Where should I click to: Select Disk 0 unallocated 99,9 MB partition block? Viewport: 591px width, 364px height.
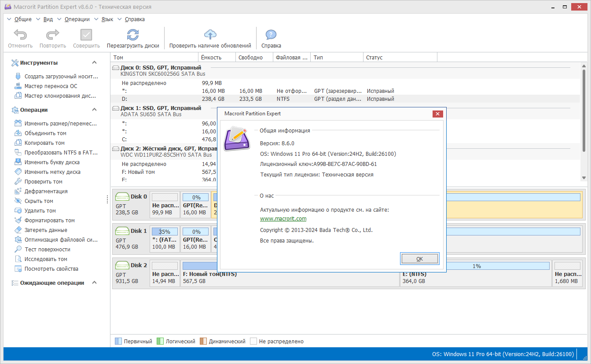point(165,204)
